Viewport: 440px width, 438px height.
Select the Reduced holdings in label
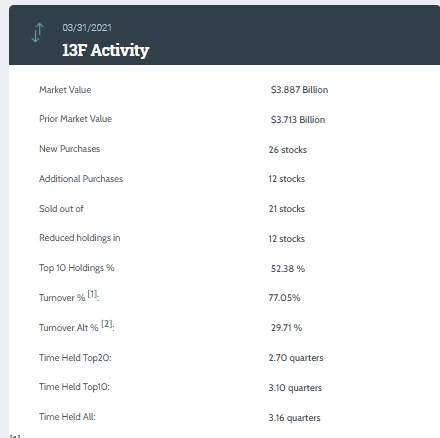click(x=80, y=238)
